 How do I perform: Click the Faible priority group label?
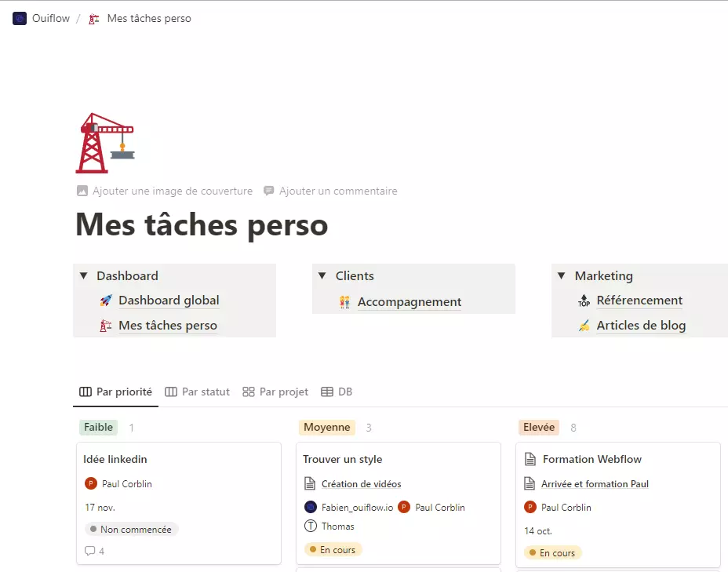tap(98, 427)
